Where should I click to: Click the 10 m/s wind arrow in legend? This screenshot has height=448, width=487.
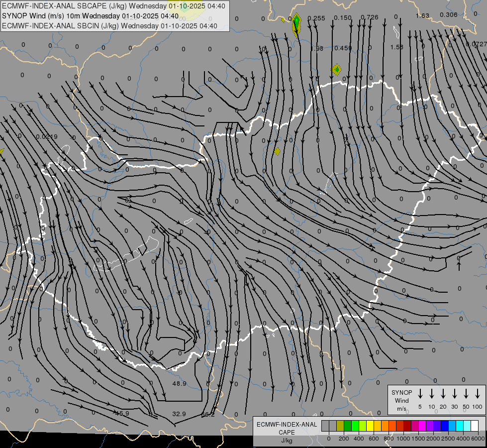coord(432,394)
